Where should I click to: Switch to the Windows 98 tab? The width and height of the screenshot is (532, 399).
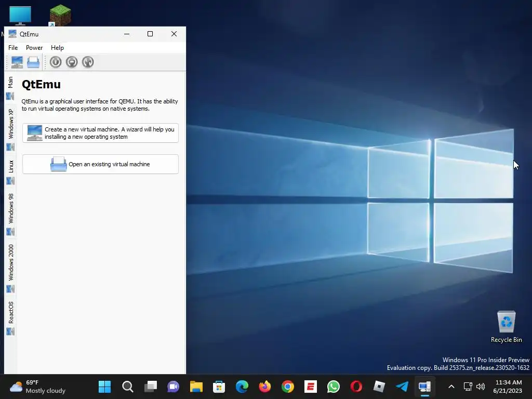point(10,214)
